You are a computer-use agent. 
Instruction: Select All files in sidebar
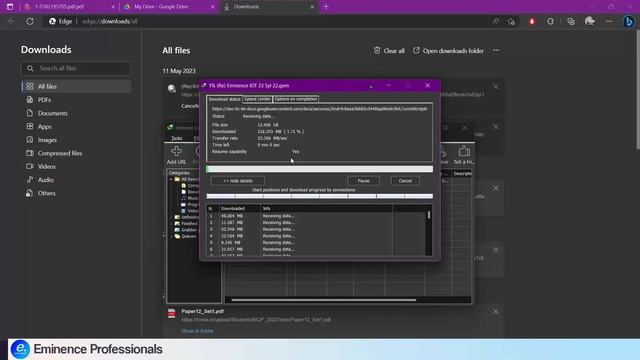[x=76, y=87]
